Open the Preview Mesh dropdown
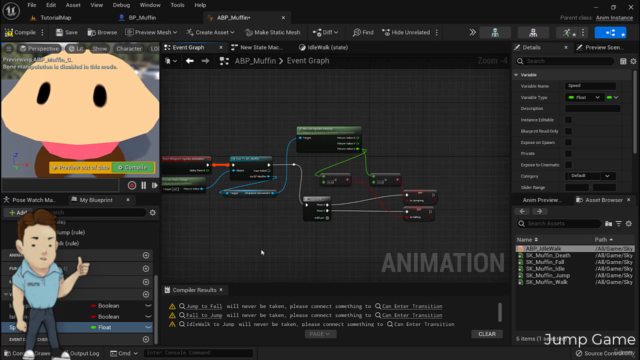This screenshot has height=360, width=640. click(x=151, y=32)
